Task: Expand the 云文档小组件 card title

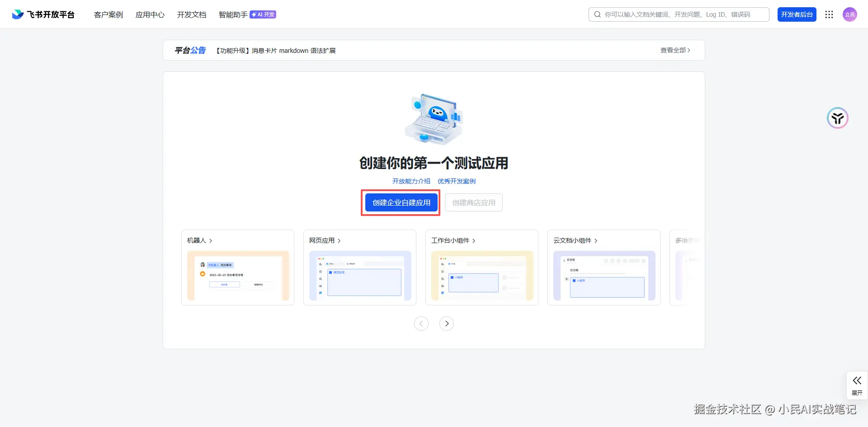Action: (x=576, y=240)
